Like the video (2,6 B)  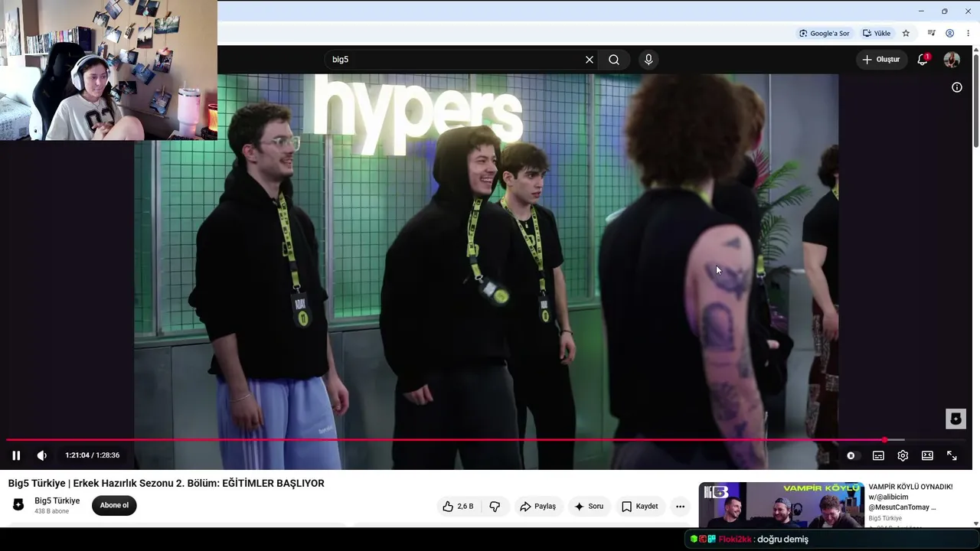click(x=459, y=506)
